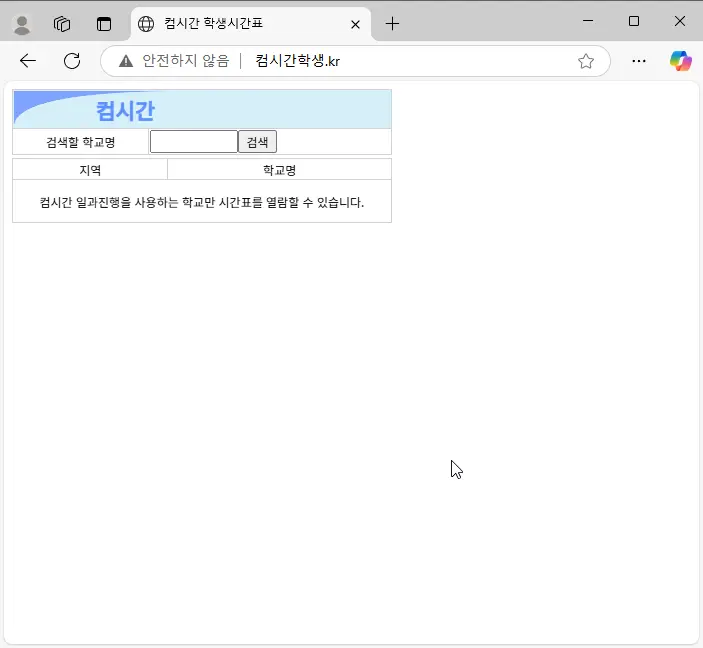Screen dimensions: 703x648
Task: Click the 검색 search button
Action: (257, 142)
